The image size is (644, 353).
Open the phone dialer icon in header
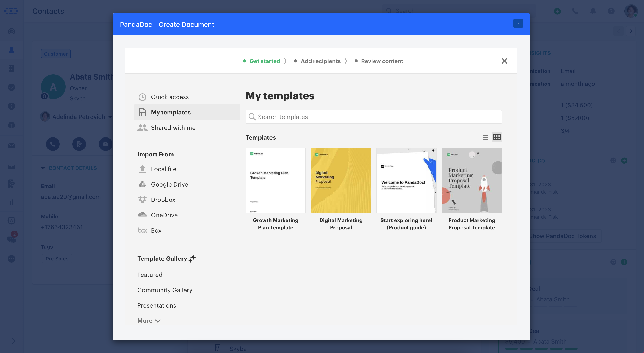575,11
